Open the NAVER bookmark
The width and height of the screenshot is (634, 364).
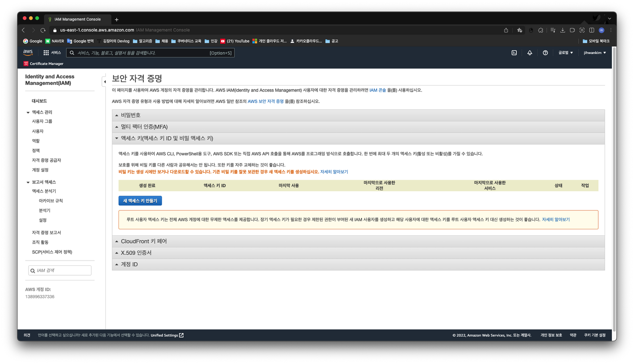click(x=55, y=41)
